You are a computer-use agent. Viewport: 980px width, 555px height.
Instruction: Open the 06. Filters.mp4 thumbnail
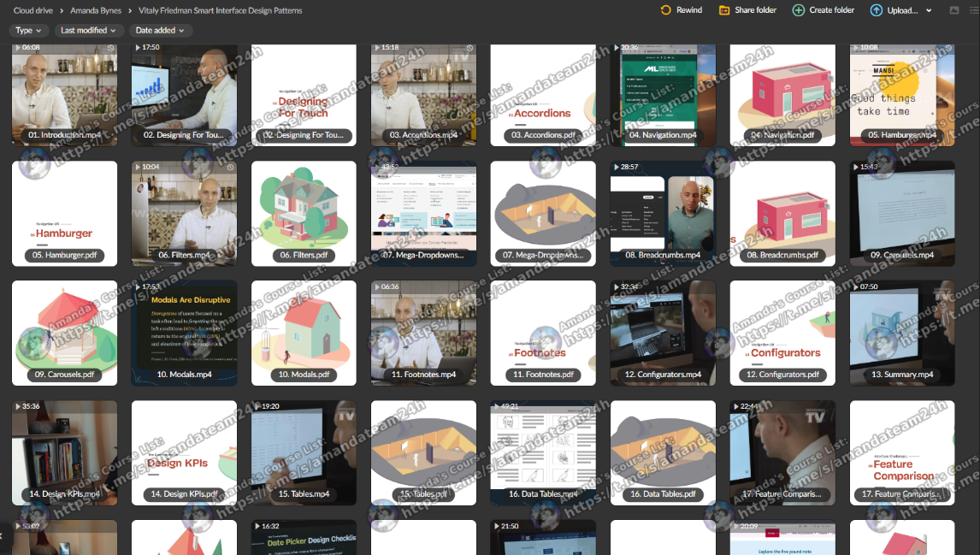point(184,213)
